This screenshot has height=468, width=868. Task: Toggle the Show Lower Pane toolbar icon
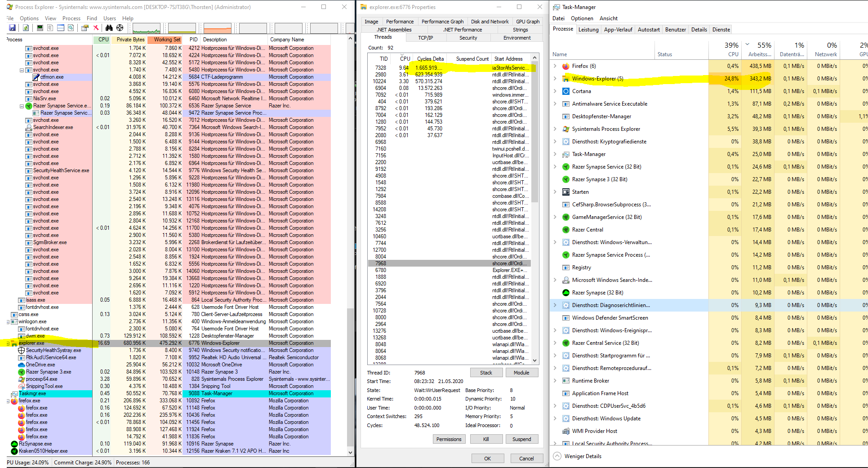[61, 28]
